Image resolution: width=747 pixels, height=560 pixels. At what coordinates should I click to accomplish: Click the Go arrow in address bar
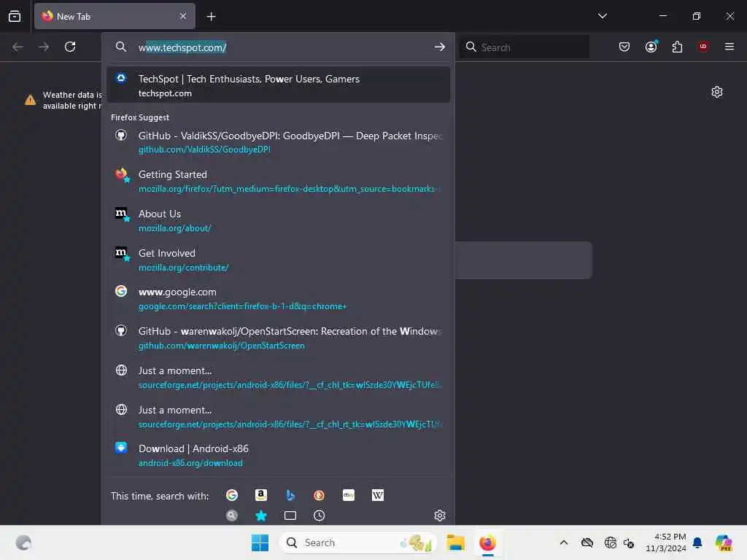[x=439, y=47]
